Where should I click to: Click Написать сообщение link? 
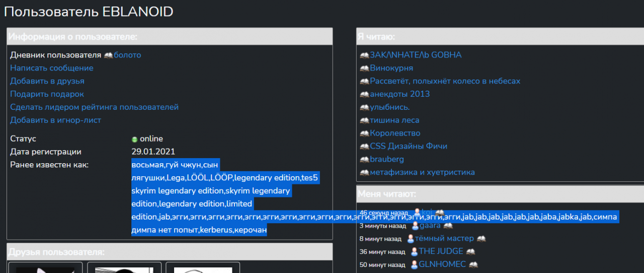coord(51,68)
